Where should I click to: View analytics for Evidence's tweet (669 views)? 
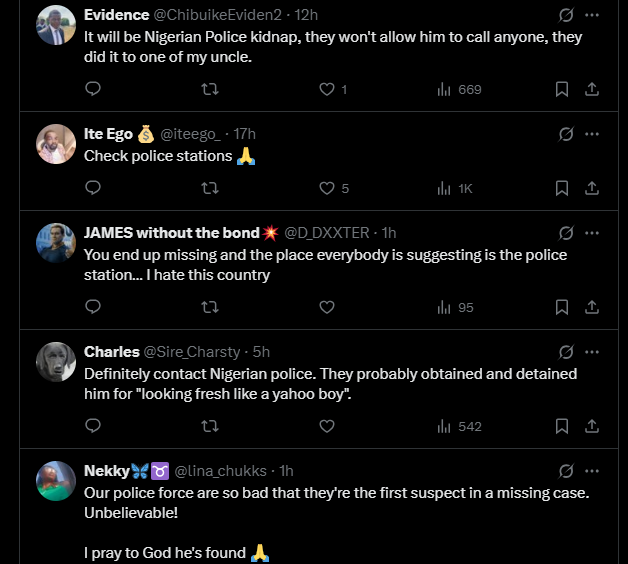[x=459, y=89]
